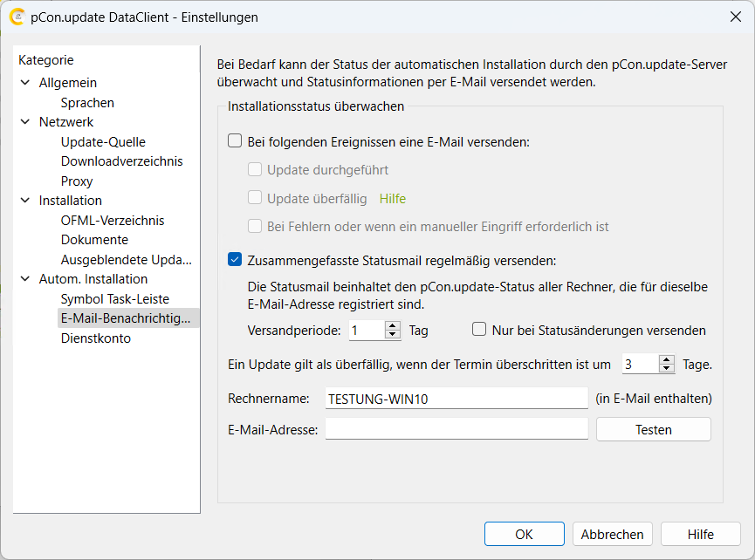The image size is (755, 560).
Task: Select the Netzwerk category label
Action: (66, 122)
